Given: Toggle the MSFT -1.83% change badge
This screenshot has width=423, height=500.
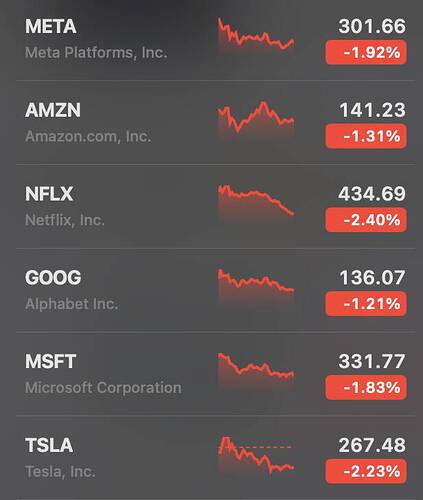Looking at the screenshot, I should point(366,387).
